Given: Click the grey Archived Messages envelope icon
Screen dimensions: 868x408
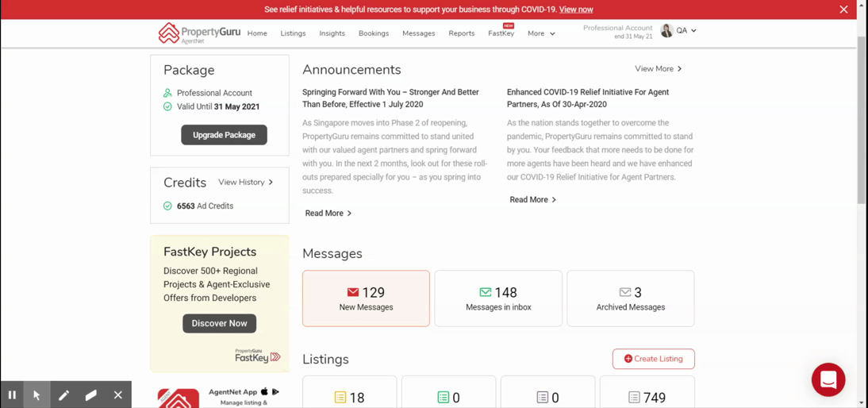Looking at the screenshot, I should 625,292.
